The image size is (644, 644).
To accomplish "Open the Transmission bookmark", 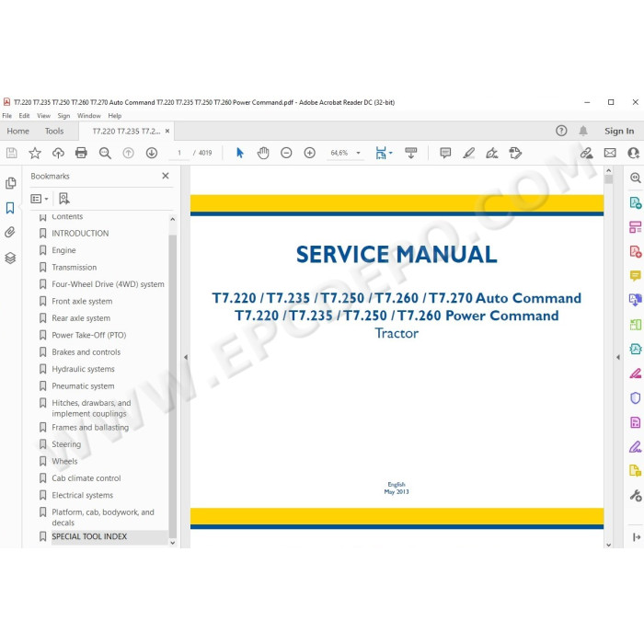I will coord(75,268).
